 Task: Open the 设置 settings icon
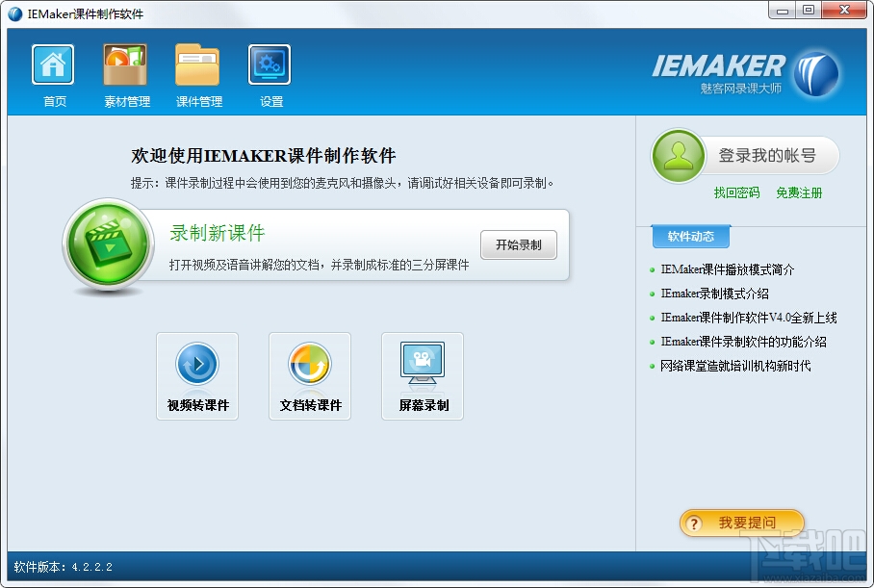pyautogui.click(x=270, y=64)
